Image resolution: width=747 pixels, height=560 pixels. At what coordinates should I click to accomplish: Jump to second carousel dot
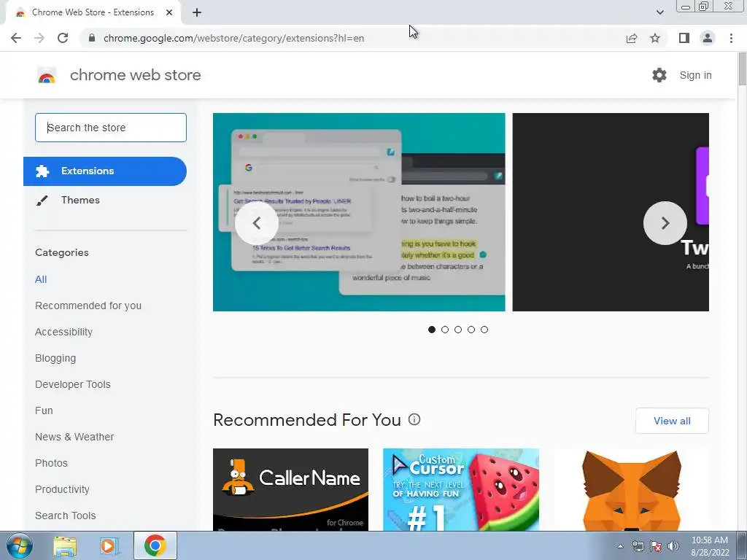pos(445,330)
